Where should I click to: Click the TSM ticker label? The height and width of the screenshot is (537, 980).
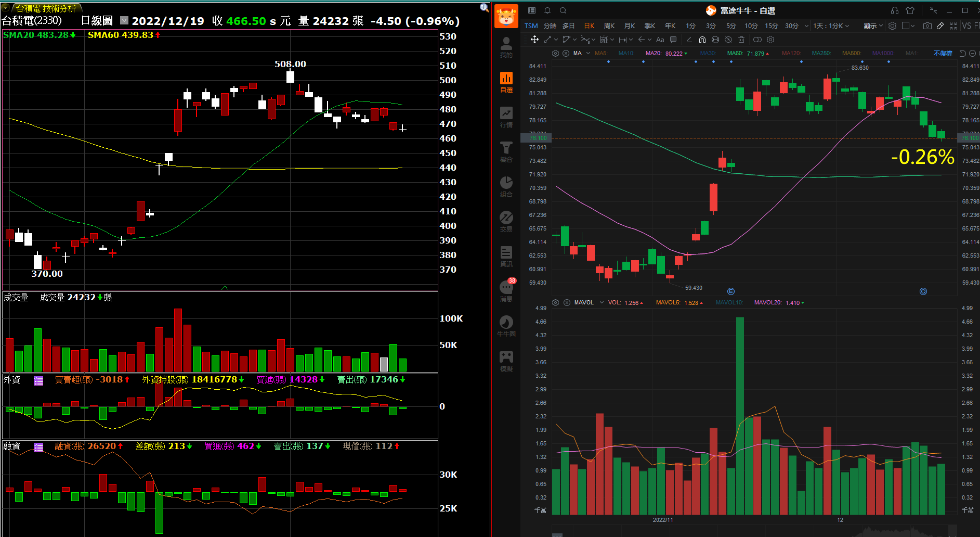click(x=531, y=25)
